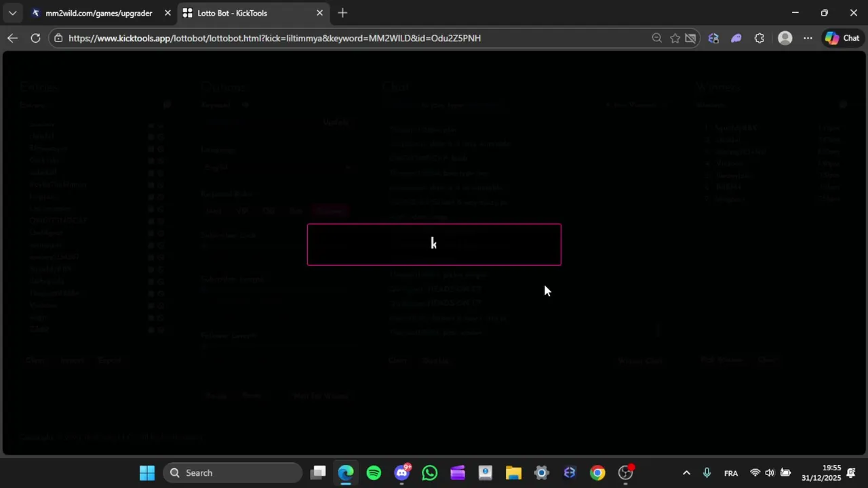Show hidden system tray icons
This screenshot has height=488, width=868.
tap(686, 473)
